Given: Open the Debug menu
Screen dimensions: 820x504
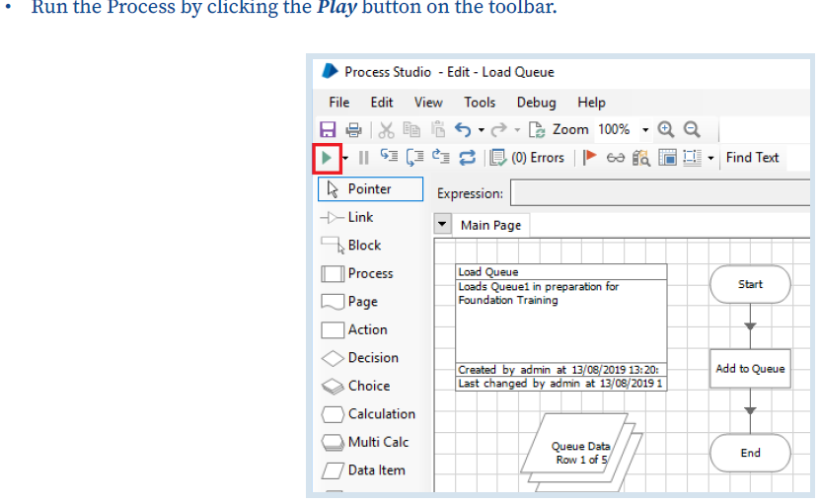Looking at the screenshot, I should point(536,103).
